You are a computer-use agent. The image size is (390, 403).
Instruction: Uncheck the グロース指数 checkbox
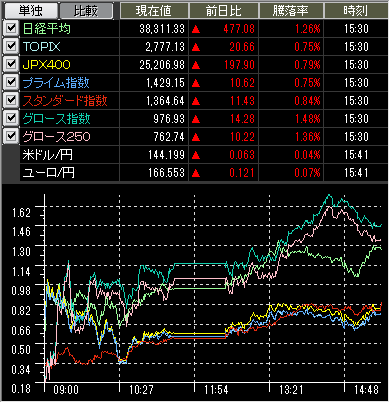tap(11, 118)
